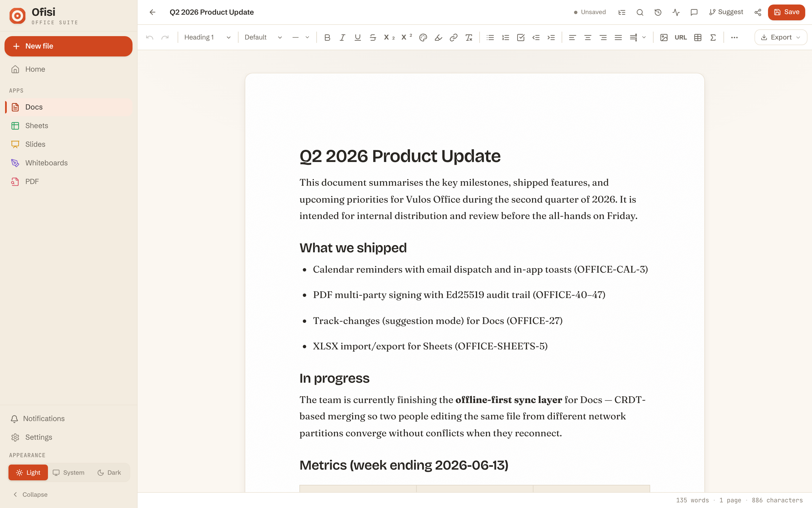Open search in document
Screen dimensions: 812x508
point(640,12)
